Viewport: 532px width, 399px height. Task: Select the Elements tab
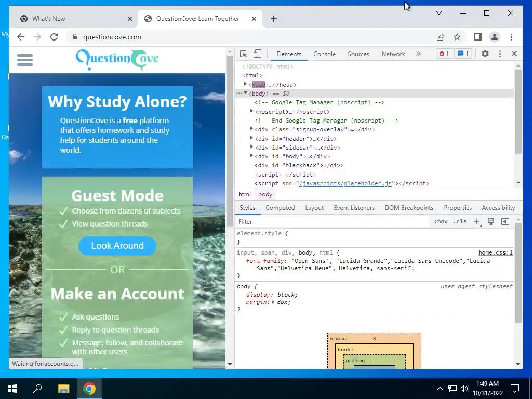[x=289, y=54]
